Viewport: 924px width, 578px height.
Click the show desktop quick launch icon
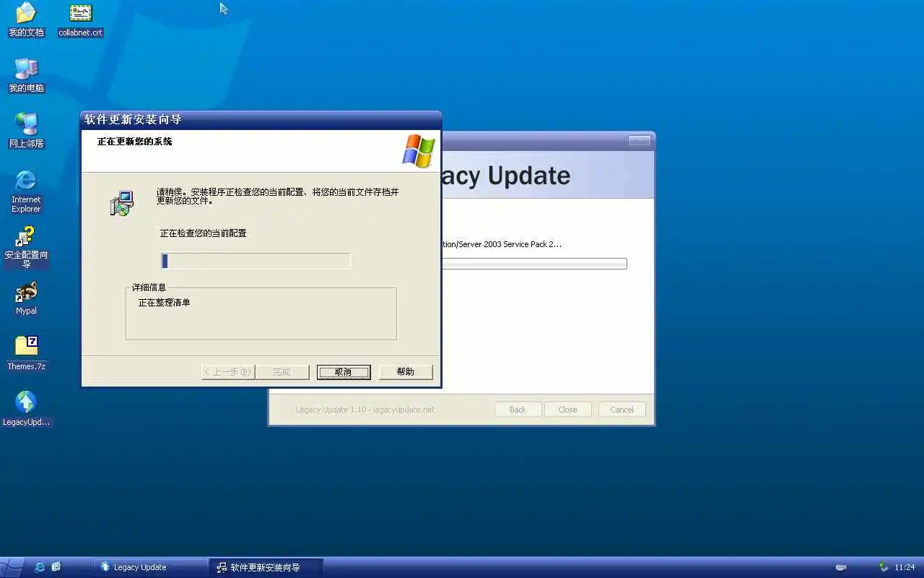56,567
